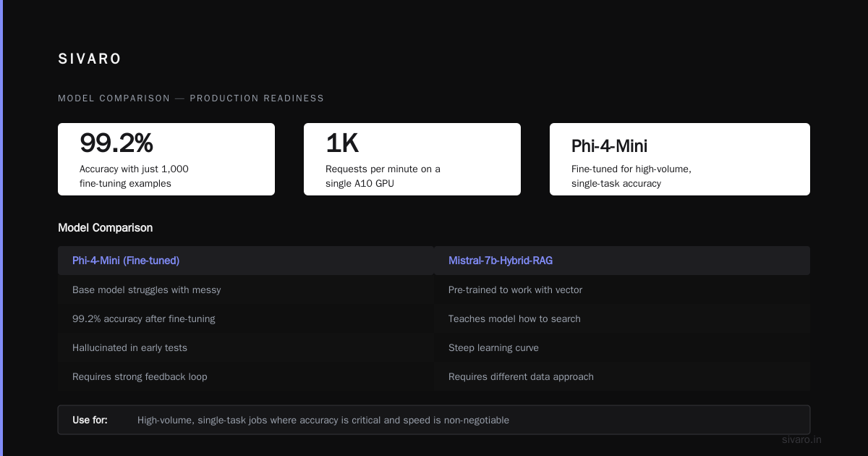The height and width of the screenshot is (456, 868).
Task: Click '99.2% accuracy after fine-tuning' row
Action: [x=246, y=318]
